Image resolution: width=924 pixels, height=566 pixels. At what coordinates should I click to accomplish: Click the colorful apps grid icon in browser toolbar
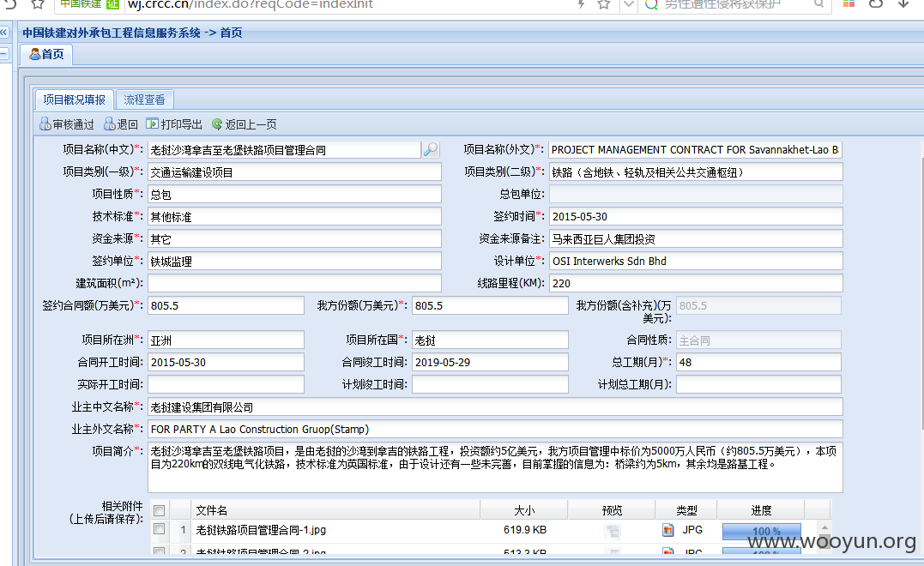click(x=849, y=4)
